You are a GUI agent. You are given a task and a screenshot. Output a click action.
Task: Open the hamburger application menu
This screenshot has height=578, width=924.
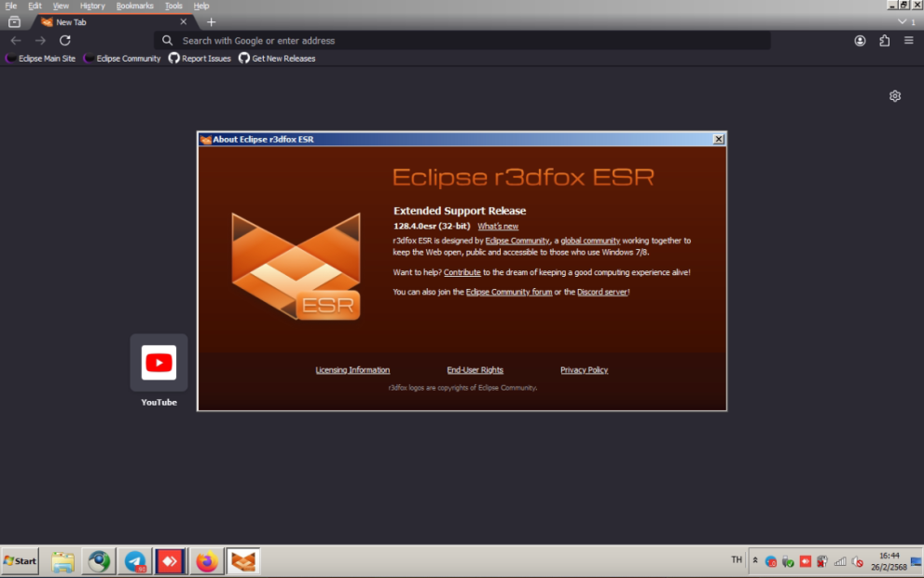tap(909, 41)
